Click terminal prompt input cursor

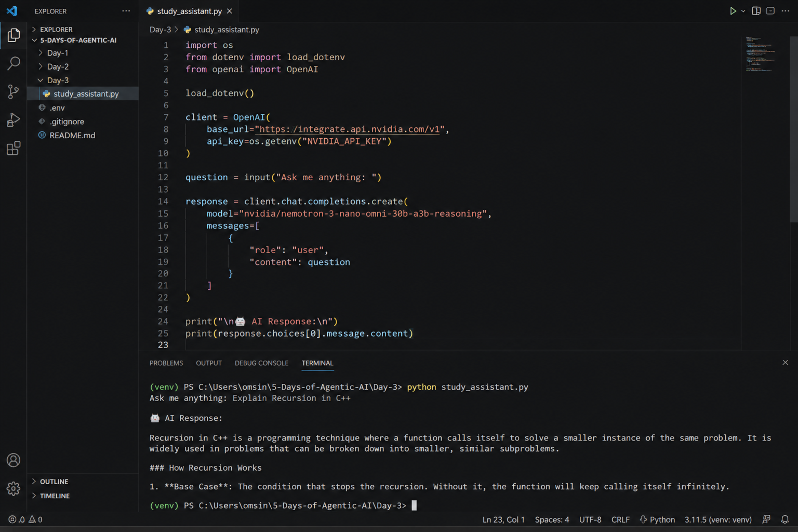tap(414, 506)
